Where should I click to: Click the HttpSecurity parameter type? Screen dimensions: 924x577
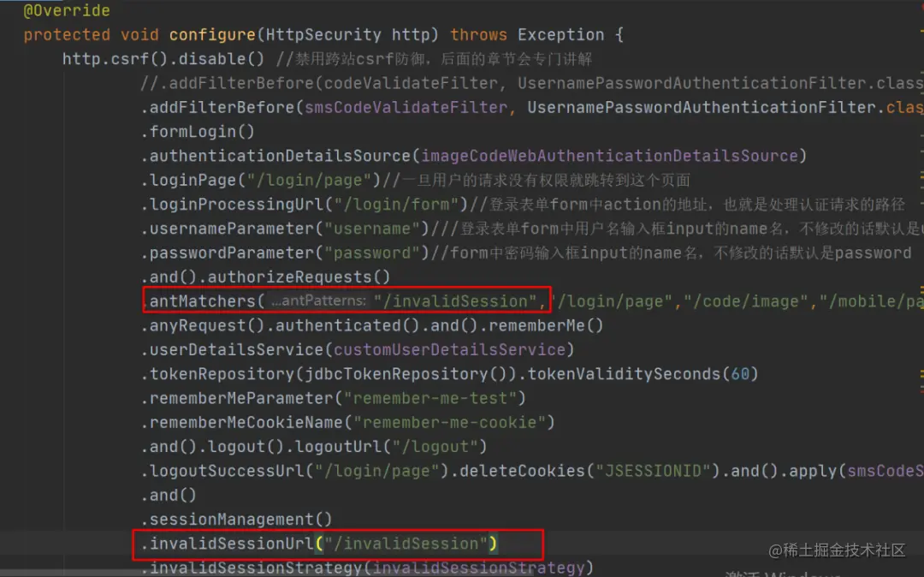coord(323,34)
